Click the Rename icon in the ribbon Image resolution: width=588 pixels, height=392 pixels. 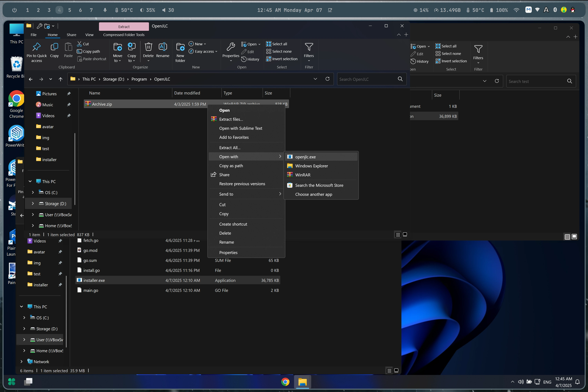pyautogui.click(x=162, y=47)
